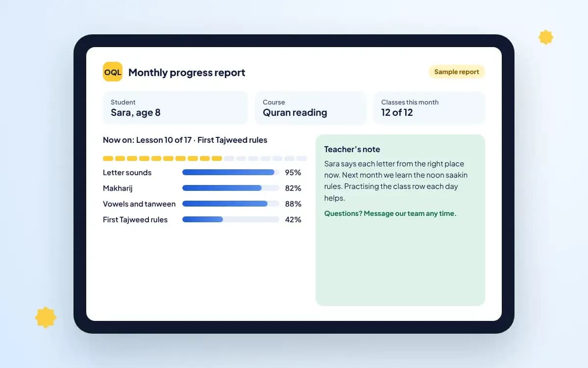
Task: Click the Vowels and tanween label
Action: [x=139, y=204]
